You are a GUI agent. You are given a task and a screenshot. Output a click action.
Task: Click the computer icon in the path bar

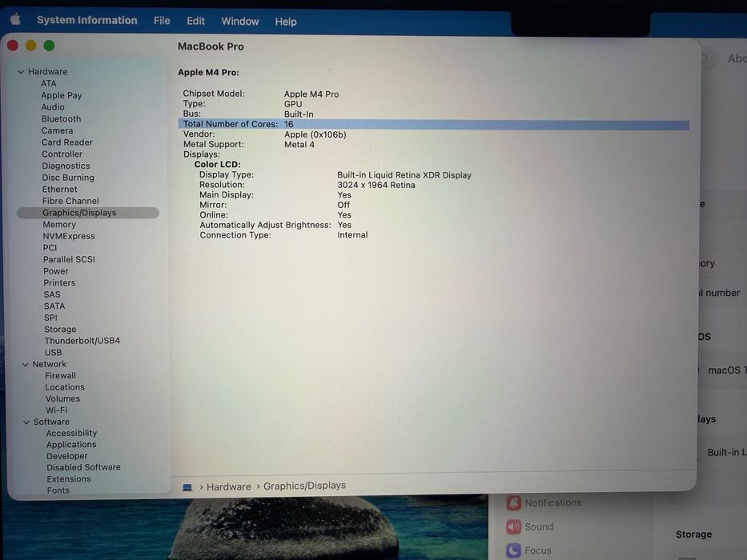tap(187, 487)
